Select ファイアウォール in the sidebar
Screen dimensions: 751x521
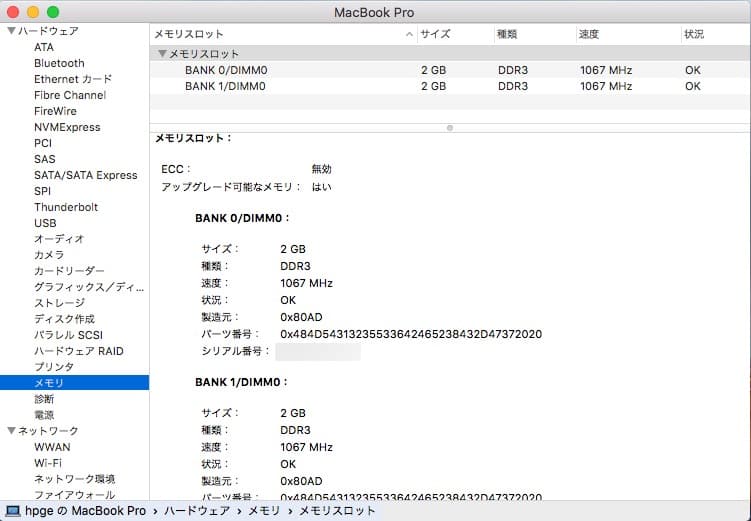coord(74,495)
